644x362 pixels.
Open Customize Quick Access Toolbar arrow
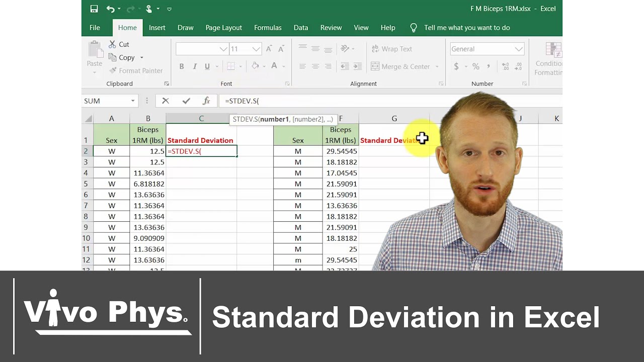pyautogui.click(x=169, y=9)
